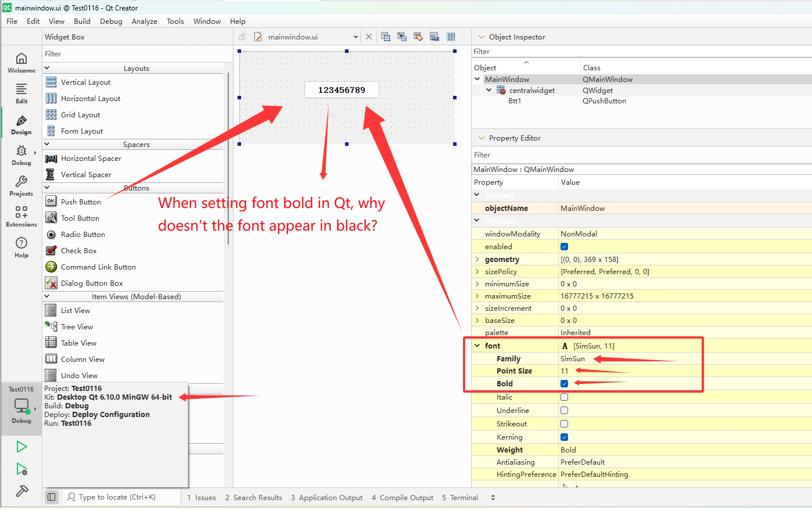Collapse the font property group

click(x=477, y=346)
